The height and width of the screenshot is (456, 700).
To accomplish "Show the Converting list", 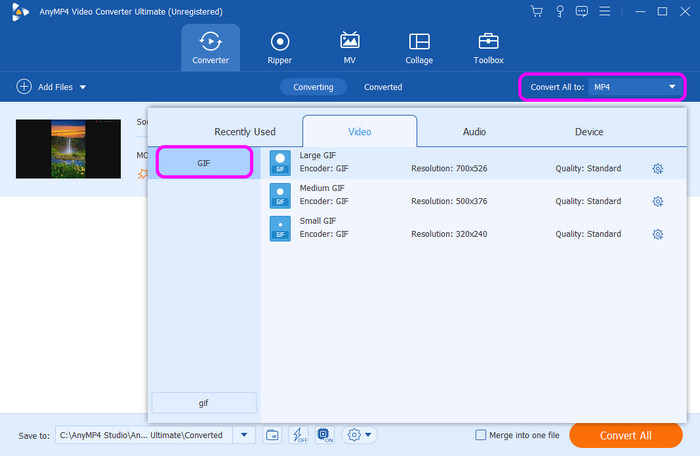I will click(313, 87).
